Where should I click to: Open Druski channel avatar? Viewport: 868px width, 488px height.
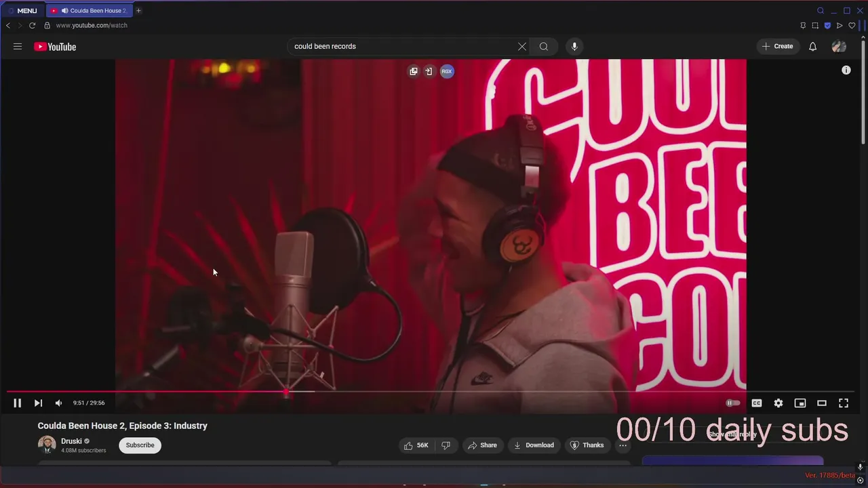[x=47, y=445]
